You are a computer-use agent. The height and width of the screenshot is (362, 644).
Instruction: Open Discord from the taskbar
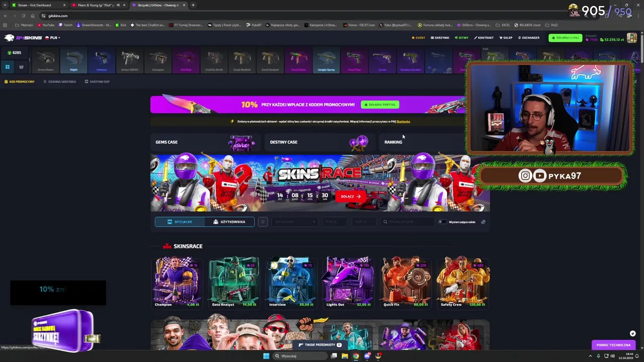367,356
